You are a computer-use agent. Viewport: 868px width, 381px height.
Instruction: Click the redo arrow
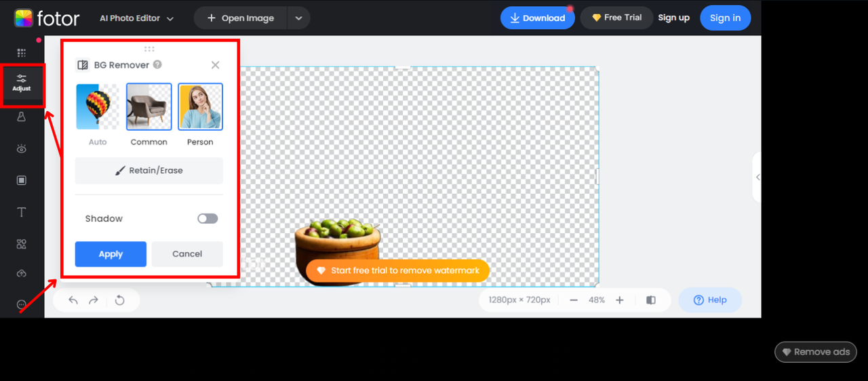point(94,300)
